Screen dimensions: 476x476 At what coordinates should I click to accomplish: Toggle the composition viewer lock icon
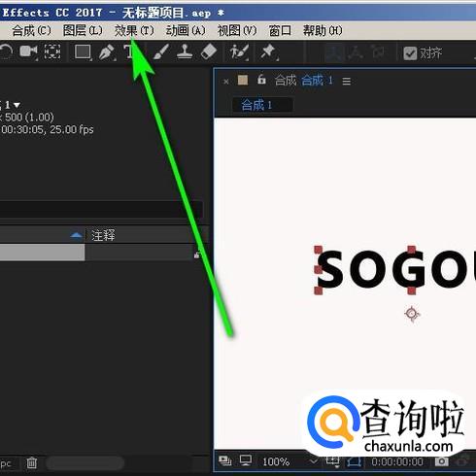[261, 80]
